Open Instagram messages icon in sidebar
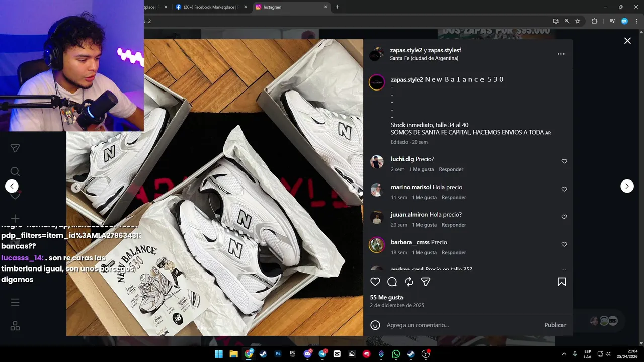 click(15, 148)
